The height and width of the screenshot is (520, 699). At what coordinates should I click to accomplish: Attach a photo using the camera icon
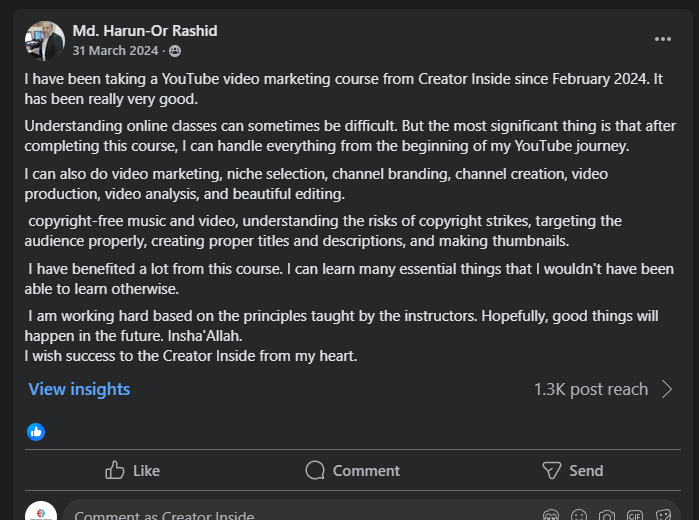point(606,516)
